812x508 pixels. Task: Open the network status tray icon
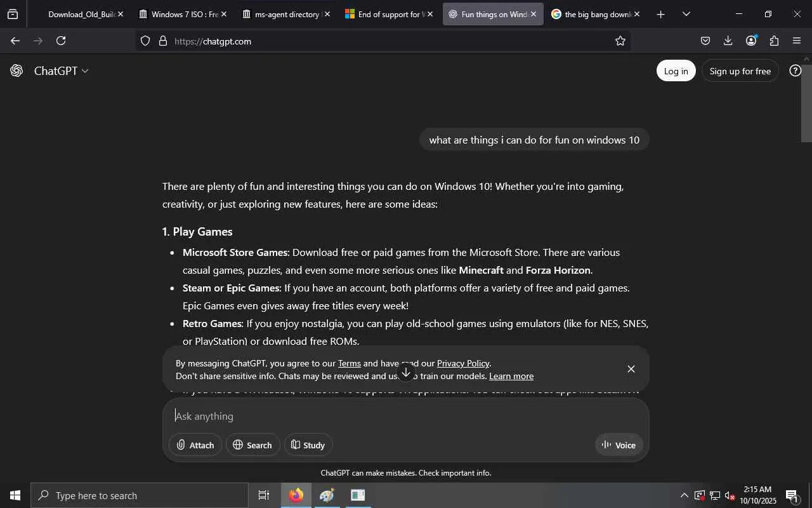point(715,495)
